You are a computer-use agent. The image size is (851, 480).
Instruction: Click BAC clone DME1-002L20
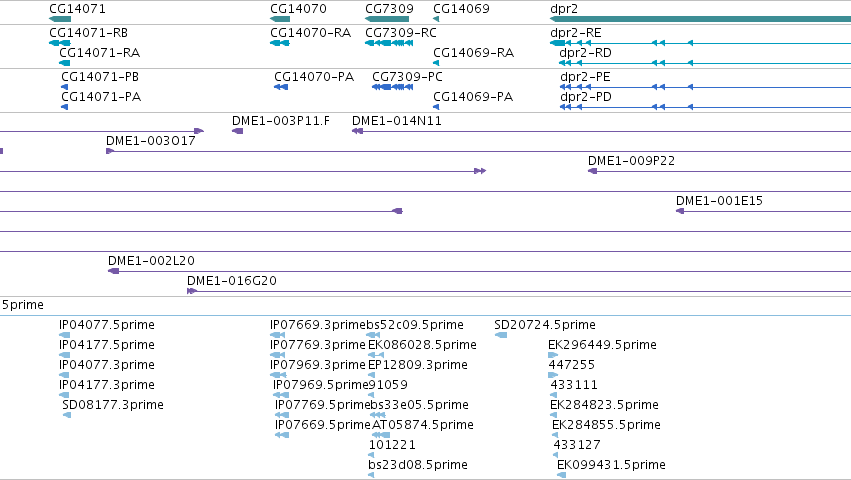pyautogui.click(x=151, y=261)
